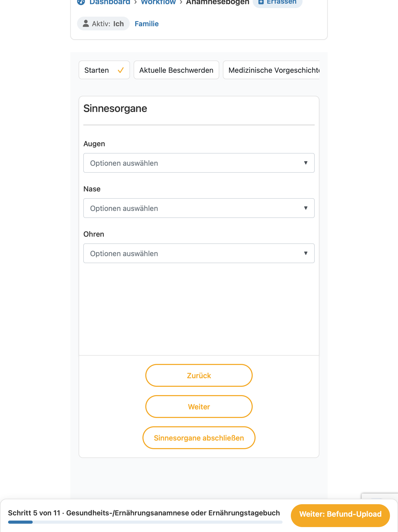Click the step progress bar
398x532 pixels.
145,522
